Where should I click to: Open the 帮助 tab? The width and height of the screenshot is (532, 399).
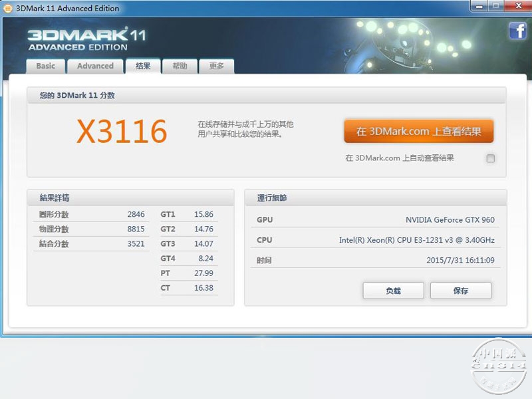(180, 66)
